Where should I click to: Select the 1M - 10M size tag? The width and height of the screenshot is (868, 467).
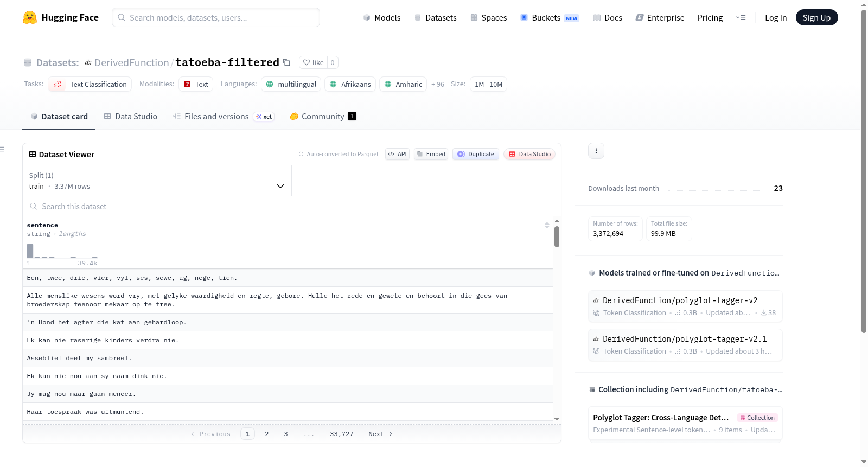pyautogui.click(x=488, y=84)
